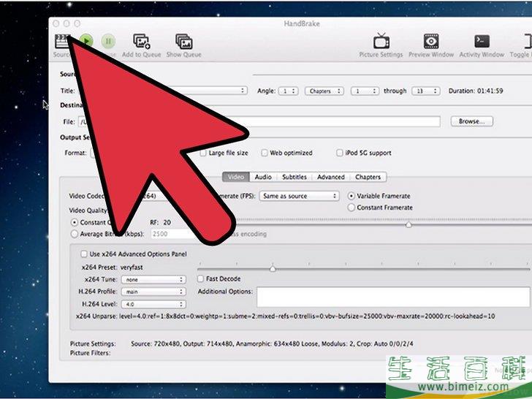Image resolution: width=532 pixels, height=399 pixels.
Task: Open the Framerate Same as source dropdown
Action: (x=300, y=196)
